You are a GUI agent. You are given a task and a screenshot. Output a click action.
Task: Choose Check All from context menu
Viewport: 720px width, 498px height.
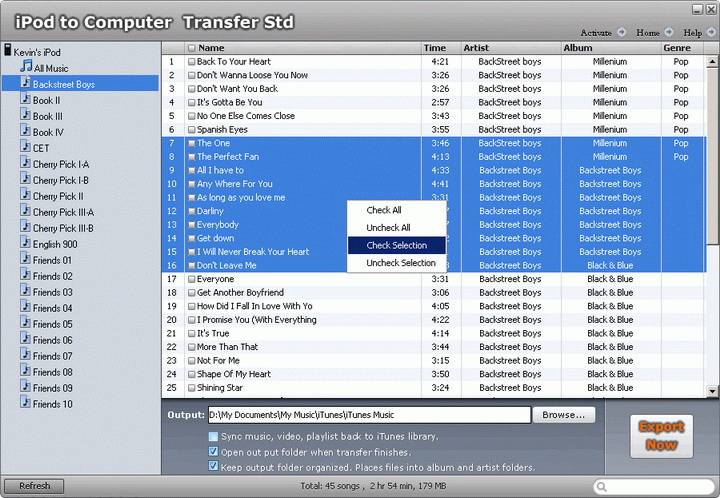[397, 210]
